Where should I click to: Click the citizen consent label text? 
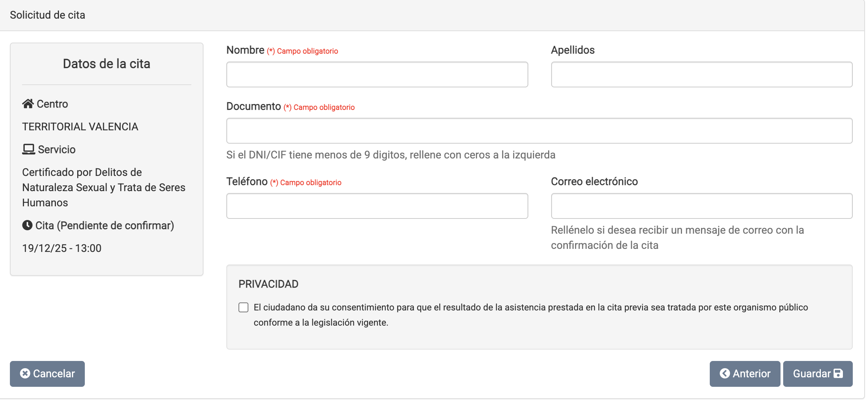point(531,307)
